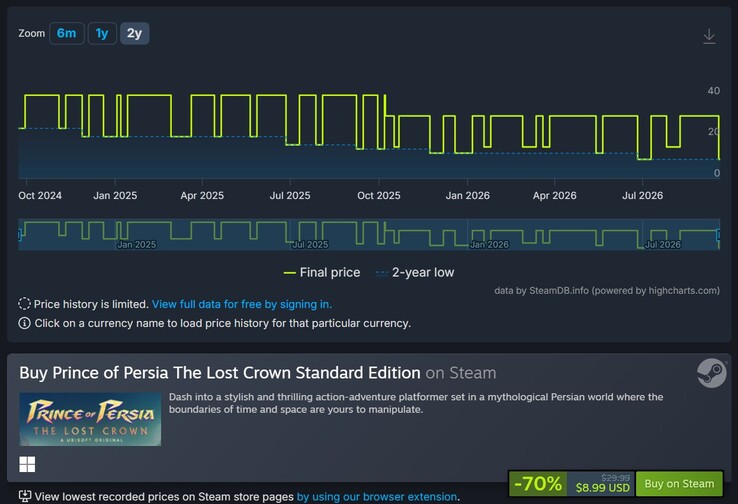Image resolution: width=738 pixels, height=504 pixels.
Task: Grab the left navigator range handle
Action: tap(20, 234)
